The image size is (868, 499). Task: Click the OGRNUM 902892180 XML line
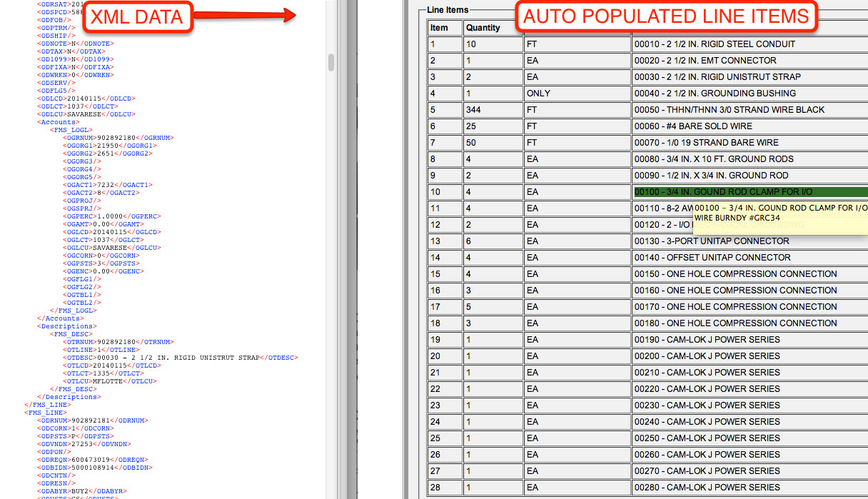click(118, 138)
